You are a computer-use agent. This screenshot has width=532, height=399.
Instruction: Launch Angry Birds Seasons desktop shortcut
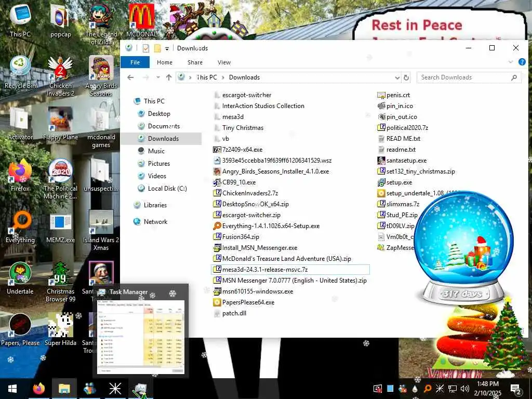[x=101, y=76]
